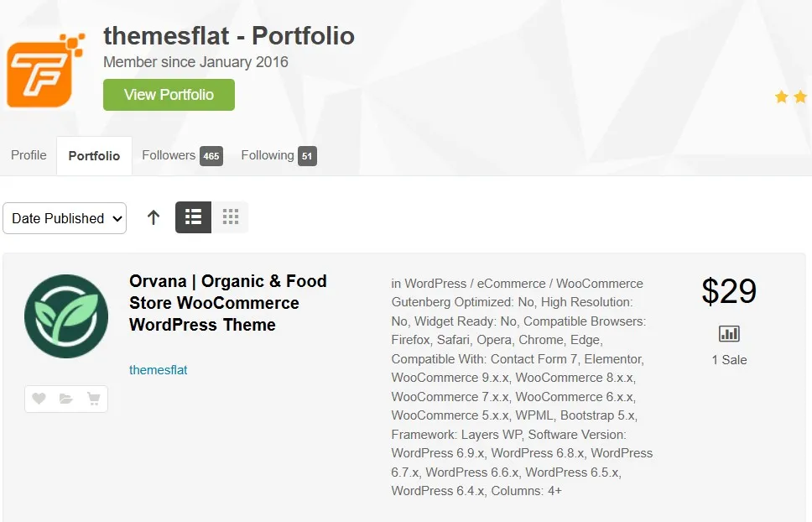Viewport: 812px width, 522px height.
Task: Click the Orvana leaf logo thumbnail
Action: click(66, 316)
